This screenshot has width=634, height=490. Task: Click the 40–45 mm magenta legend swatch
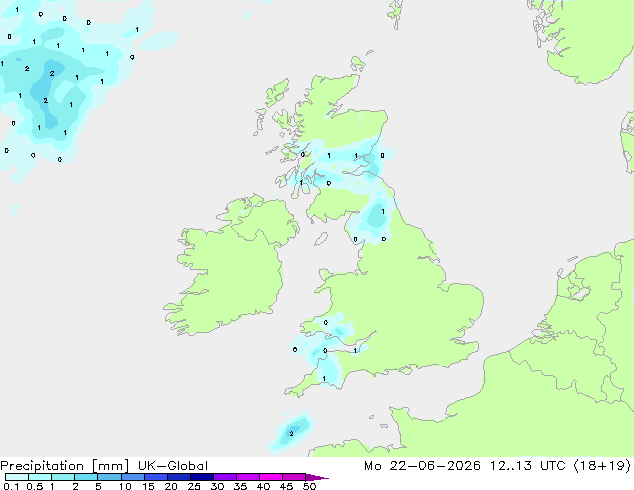pyautogui.click(x=271, y=477)
